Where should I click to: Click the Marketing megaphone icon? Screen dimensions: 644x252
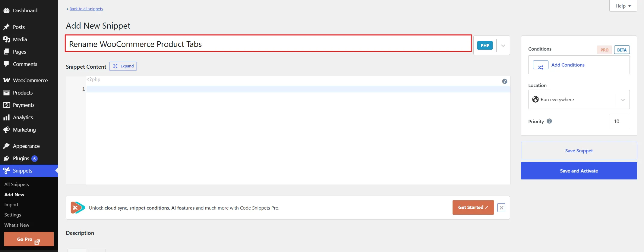coord(6,130)
